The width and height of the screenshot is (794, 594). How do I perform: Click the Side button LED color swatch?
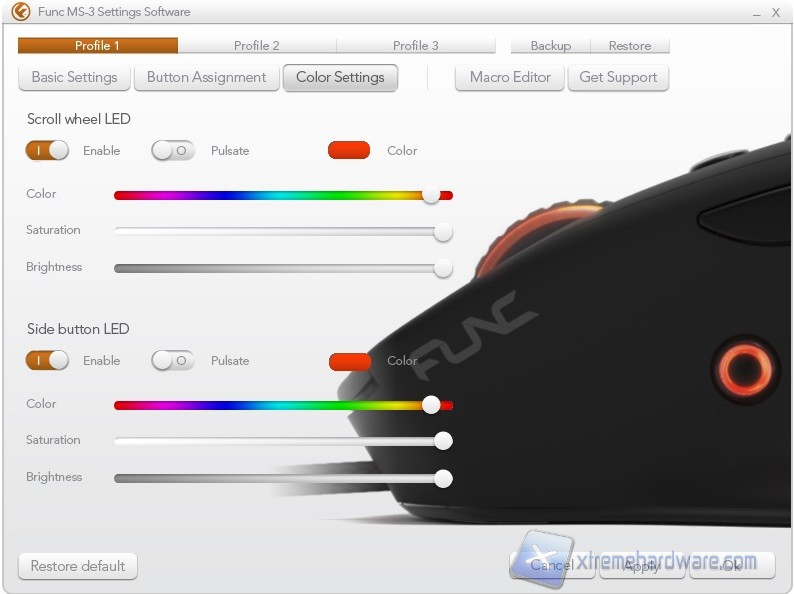[x=349, y=360]
